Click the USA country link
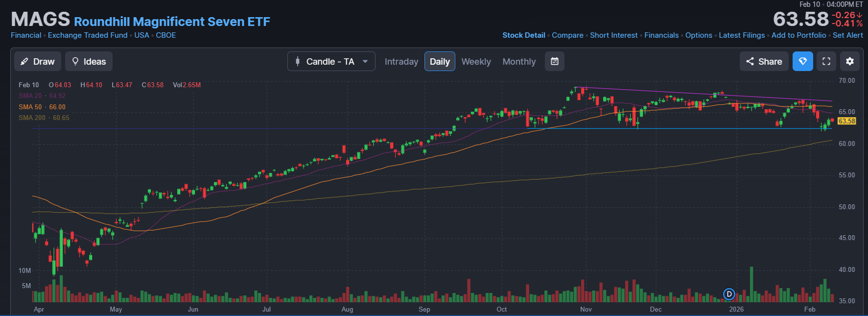Screen dimensions: 868x316 point(142,35)
